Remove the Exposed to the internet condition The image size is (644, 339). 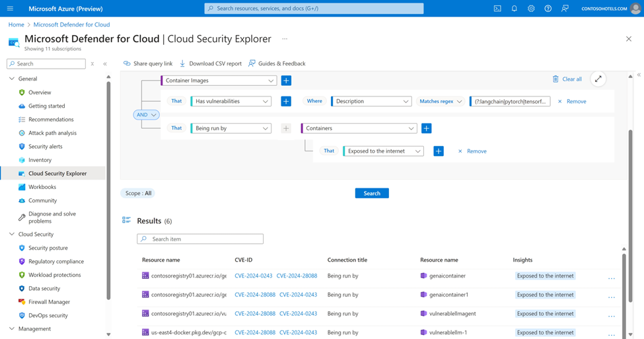472,151
